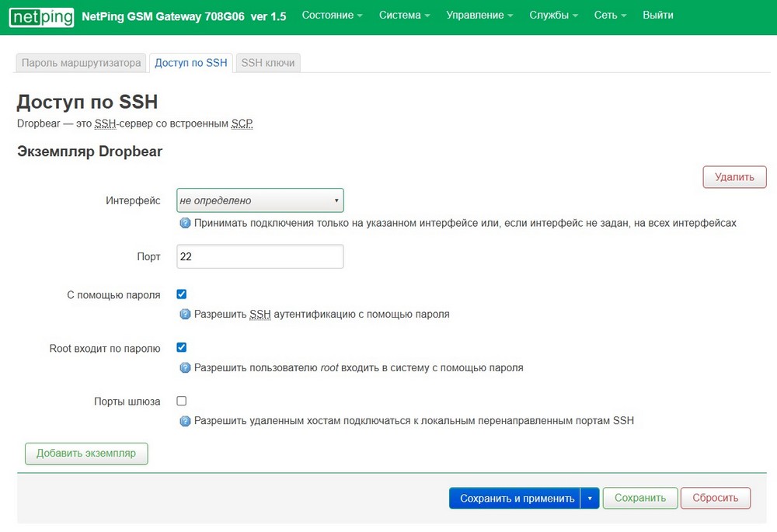Open the 'Система' navigation menu
The image size is (777, 532).
tap(406, 16)
